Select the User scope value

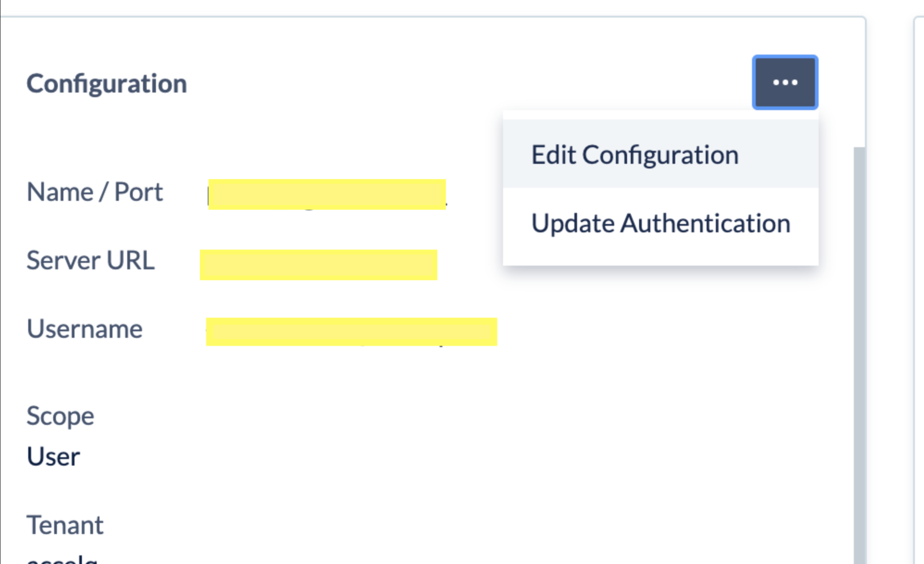click(x=53, y=456)
